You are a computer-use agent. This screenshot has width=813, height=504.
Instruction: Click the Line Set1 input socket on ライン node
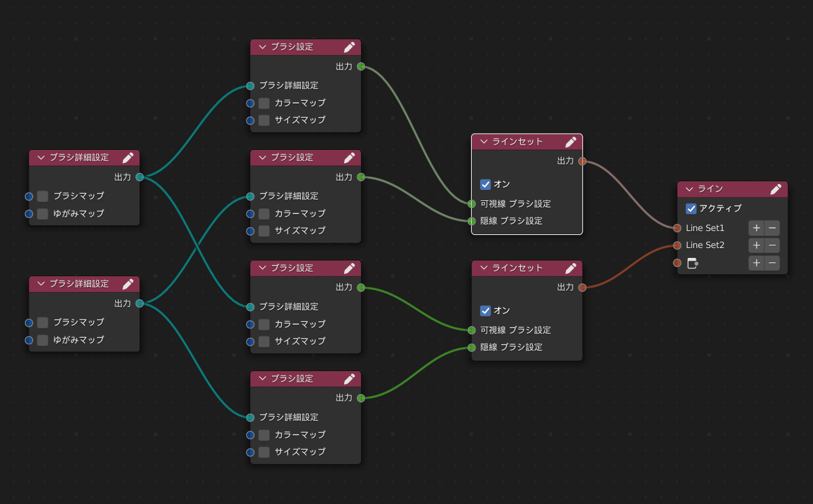click(x=677, y=228)
